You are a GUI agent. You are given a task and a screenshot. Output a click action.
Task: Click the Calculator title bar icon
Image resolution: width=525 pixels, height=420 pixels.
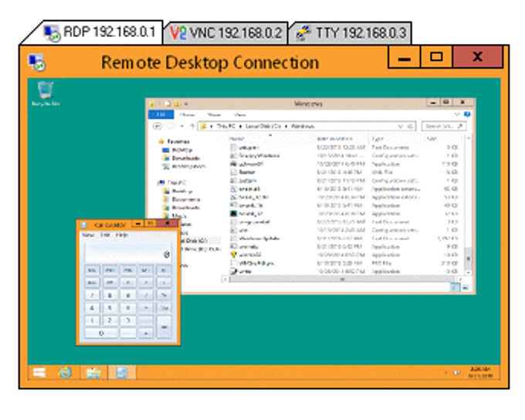click(83, 224)
